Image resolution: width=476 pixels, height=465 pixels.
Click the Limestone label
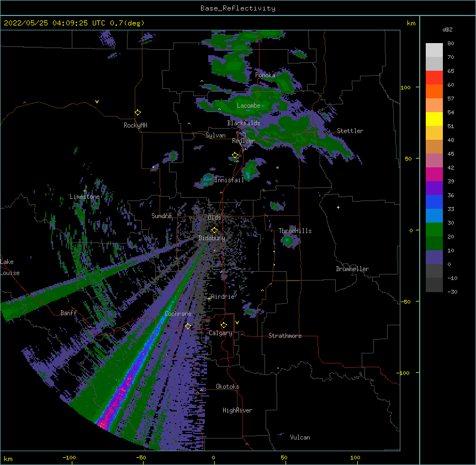pyautogui.click(x=84, y=197)
